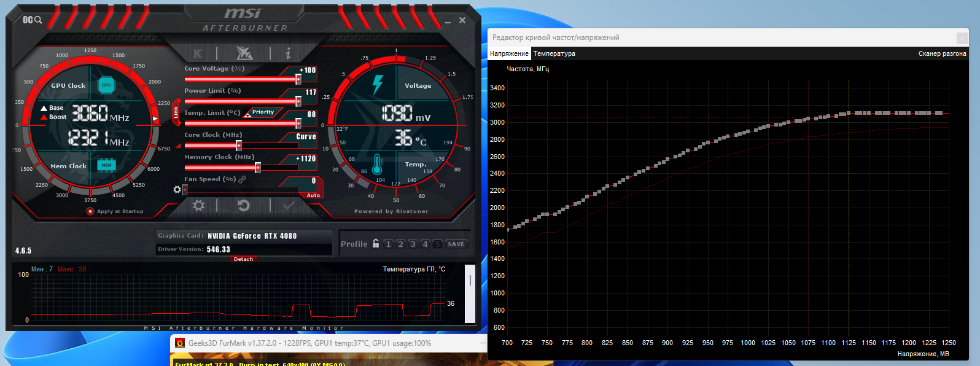Click FurMark icon in window title
This screenshot has width=980, height=366.
[180, 343]
